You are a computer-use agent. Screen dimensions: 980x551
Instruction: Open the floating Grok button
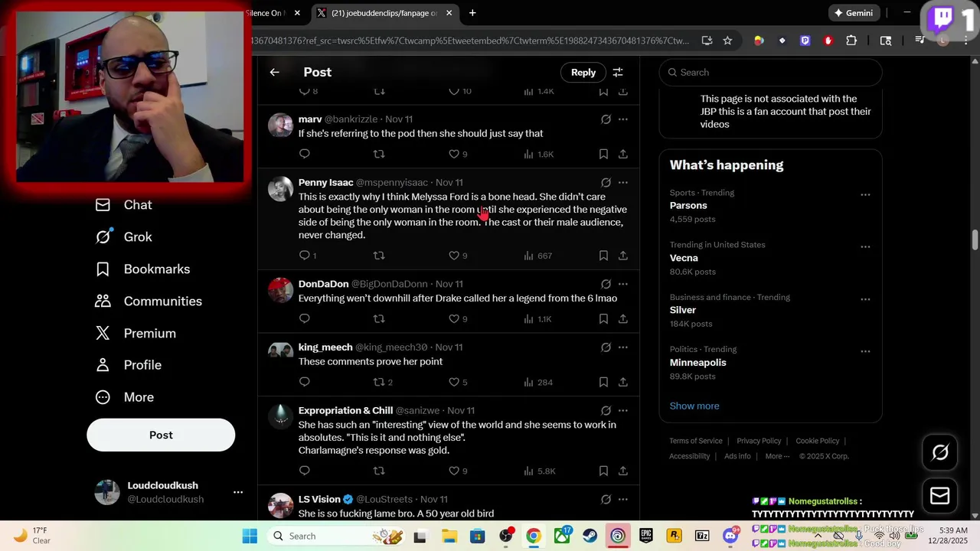pos(940,452)
